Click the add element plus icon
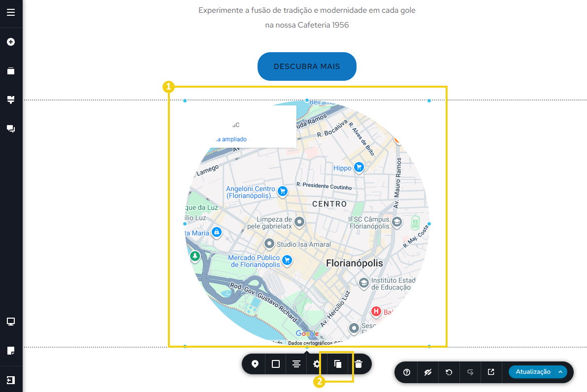This screenshot has width=587, height=392. tap(11, 42)
